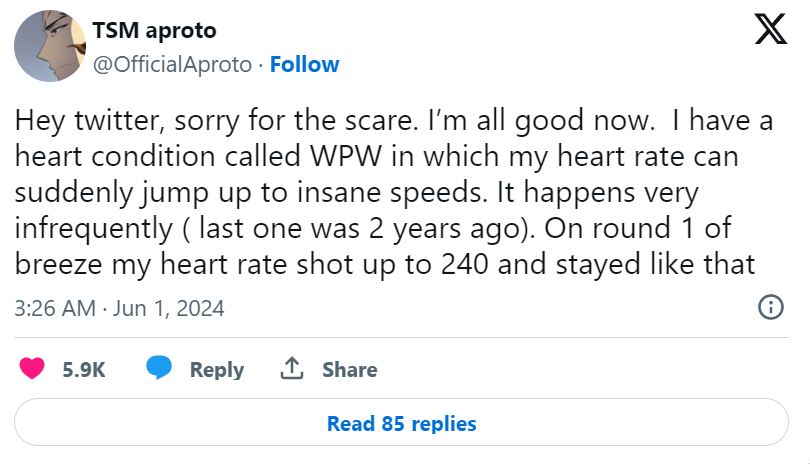Like the tweet with the heart icon
The height and width of the screenshot is (464, 810).
pyautogui.click(x=33, y=369)
